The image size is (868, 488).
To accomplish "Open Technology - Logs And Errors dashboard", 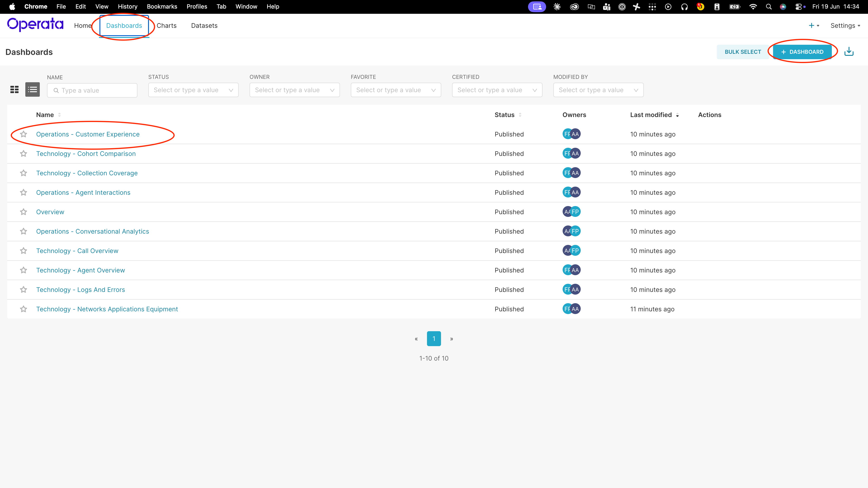I will coord(80,290).
